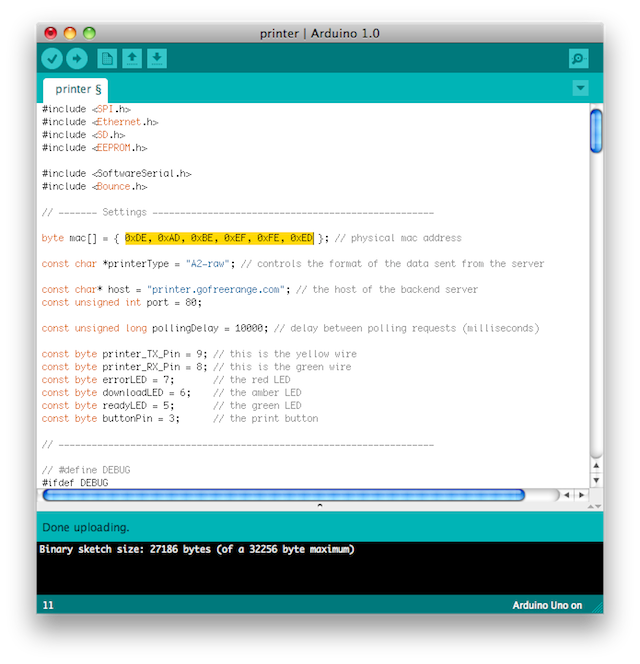Viewport: 640px width, 664px height.
Task: Click the buttonPin = 3 line
Action: 180,418
